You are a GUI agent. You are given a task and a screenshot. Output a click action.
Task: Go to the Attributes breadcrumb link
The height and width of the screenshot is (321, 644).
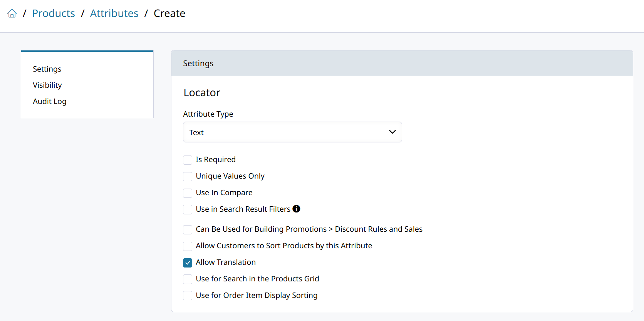114,13
